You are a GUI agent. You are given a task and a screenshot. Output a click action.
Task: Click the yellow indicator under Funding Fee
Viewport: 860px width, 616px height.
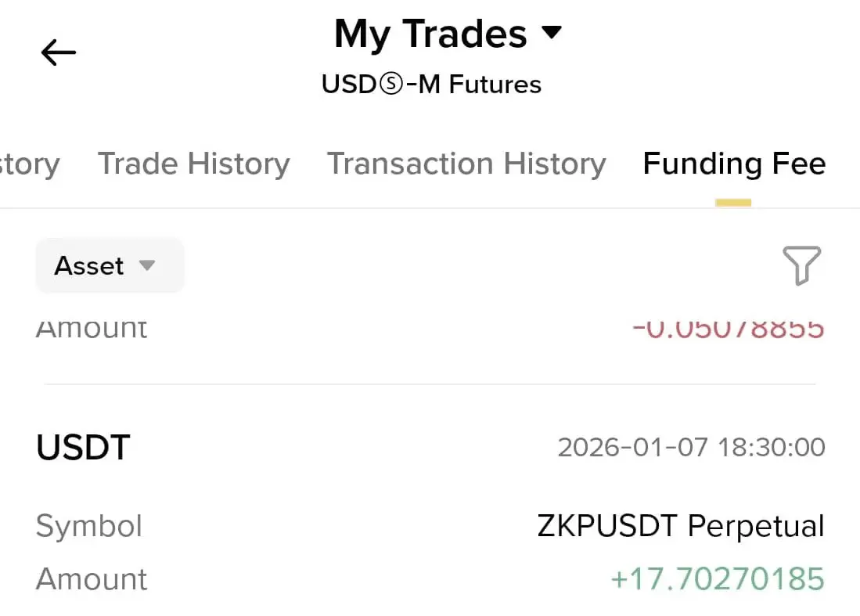click(x=733, y=203)
